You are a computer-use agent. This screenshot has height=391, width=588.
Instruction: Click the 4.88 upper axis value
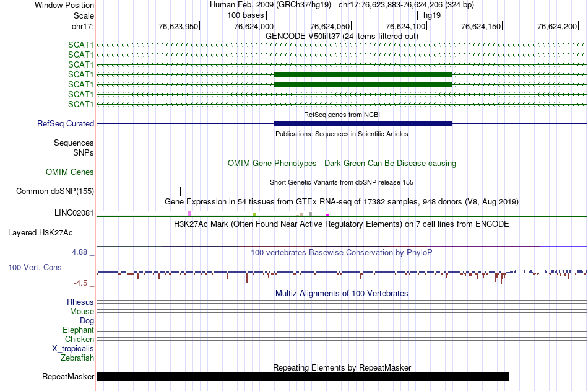(79, 252)
